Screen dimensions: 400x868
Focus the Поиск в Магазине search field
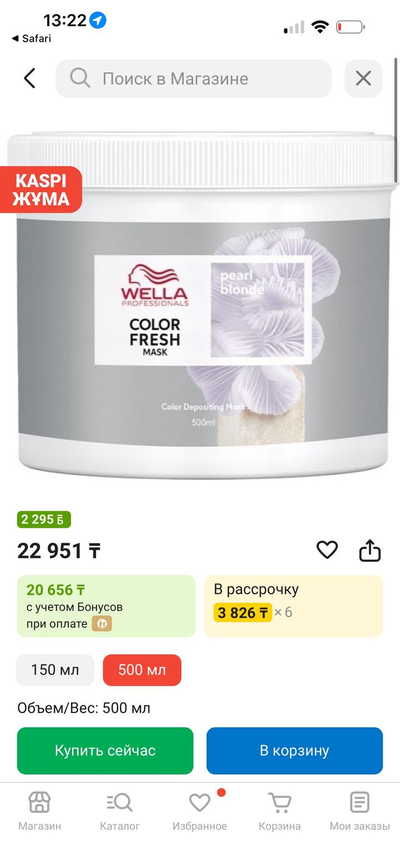193,78
